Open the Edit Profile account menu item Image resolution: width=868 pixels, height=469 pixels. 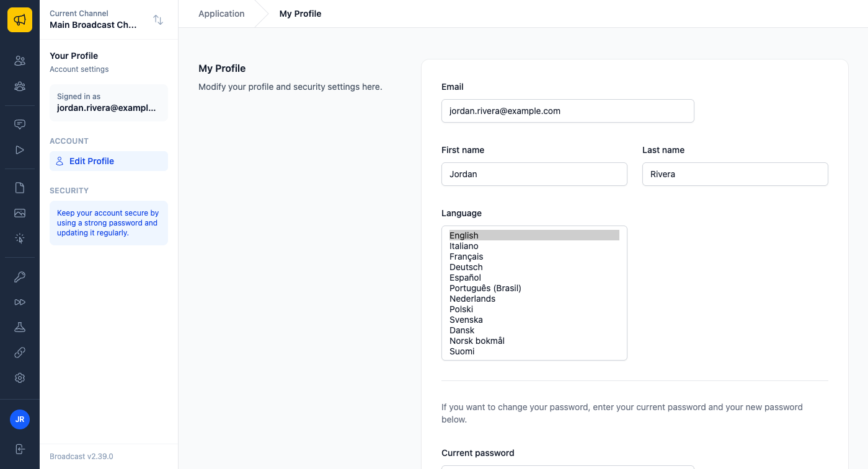coord(108,161)
